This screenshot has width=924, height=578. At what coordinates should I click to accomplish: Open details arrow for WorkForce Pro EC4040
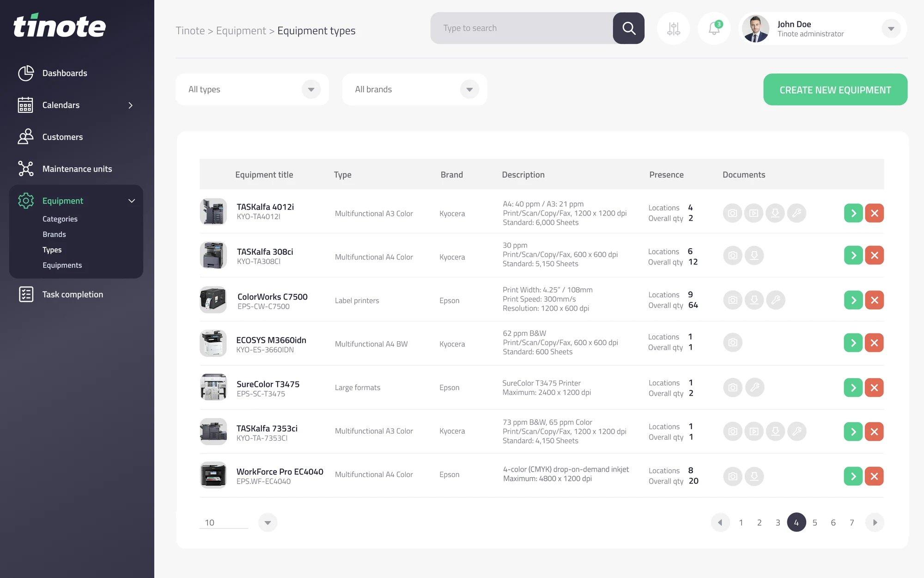point(853,476)
